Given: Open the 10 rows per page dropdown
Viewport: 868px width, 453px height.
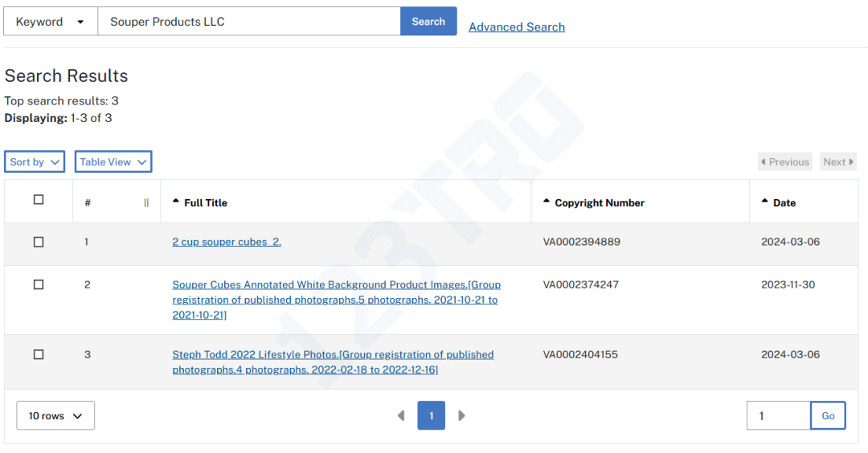Looking at the screenshot, I should click(55, 415).
